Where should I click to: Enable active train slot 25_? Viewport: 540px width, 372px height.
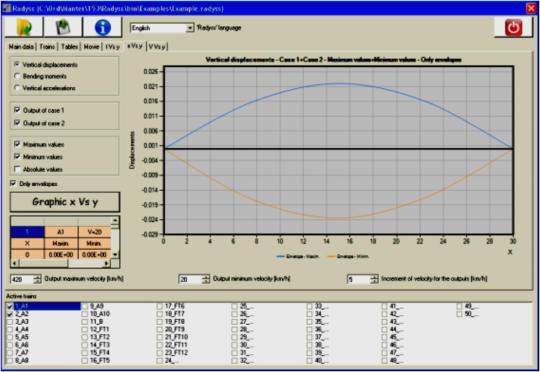point(235,306)
